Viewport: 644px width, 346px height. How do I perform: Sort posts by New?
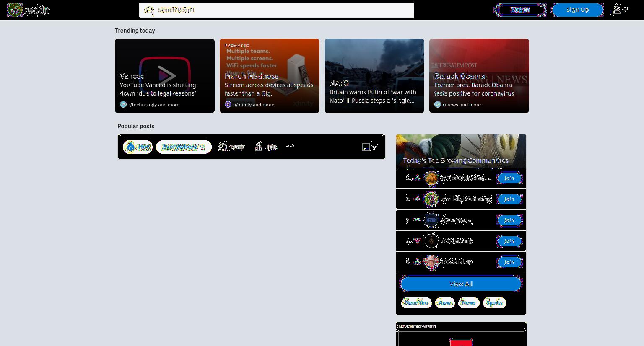coord(231,147)
